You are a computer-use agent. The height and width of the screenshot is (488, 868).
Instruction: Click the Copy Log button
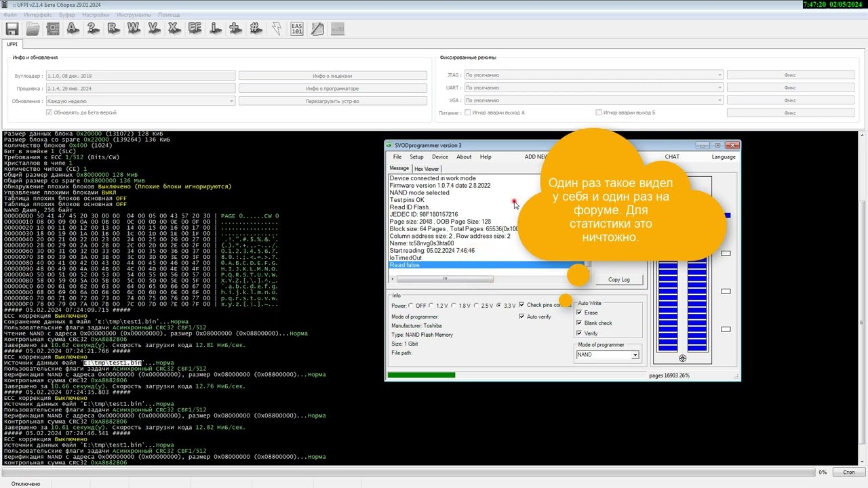pyautogui.click(x=618, y=279)
